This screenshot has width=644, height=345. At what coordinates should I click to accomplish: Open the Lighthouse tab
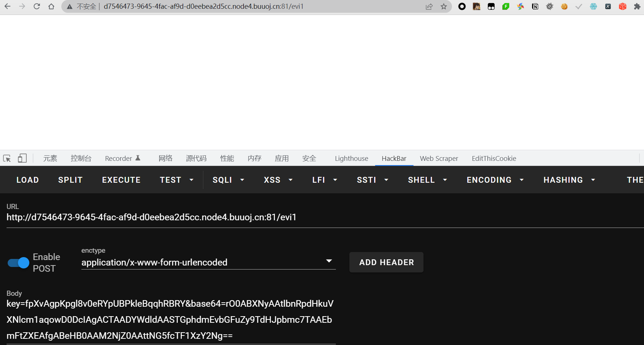pyautogui.click(x=352, y=158)
